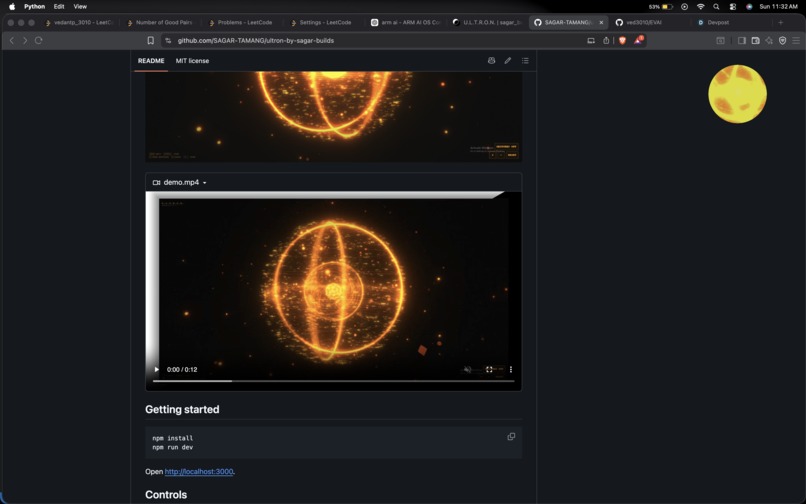Open Spotlight search in menu bar
Screen dimensions: 806x504
tap(716, 6)
